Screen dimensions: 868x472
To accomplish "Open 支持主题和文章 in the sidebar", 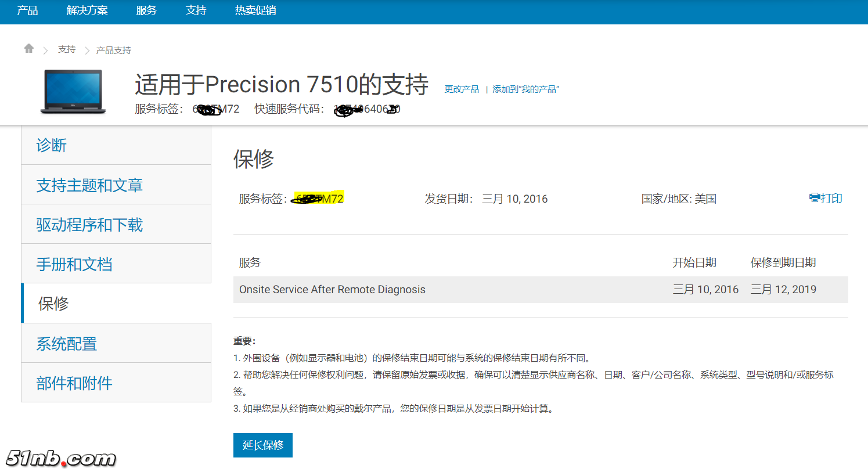I will click(89, 185).
